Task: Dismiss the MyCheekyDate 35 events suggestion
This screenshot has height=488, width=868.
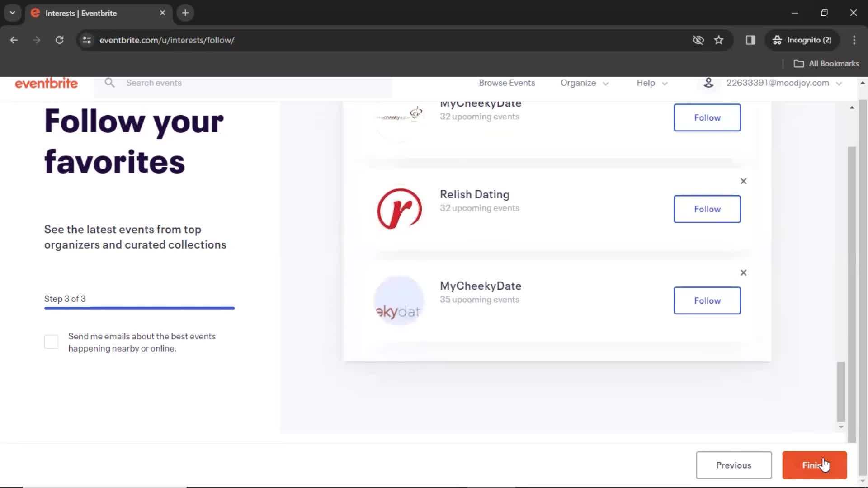Action: click(x=743, y=273)
